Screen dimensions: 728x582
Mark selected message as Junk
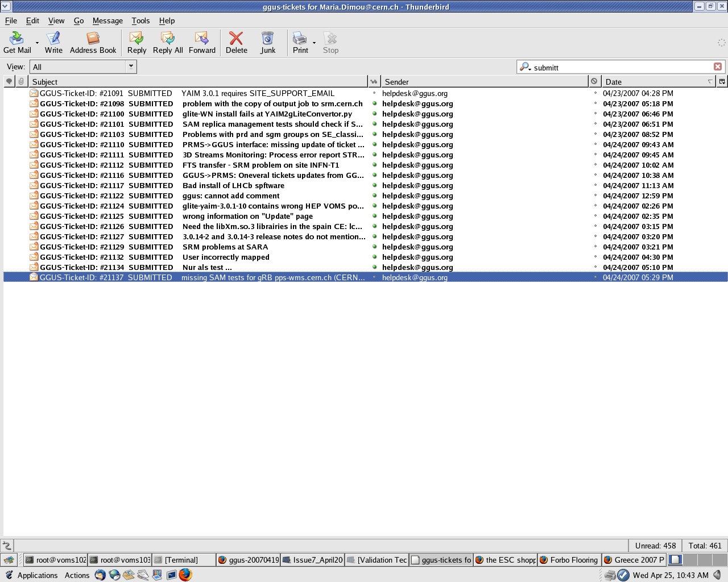pyautogui.click(x=267, y=43)
